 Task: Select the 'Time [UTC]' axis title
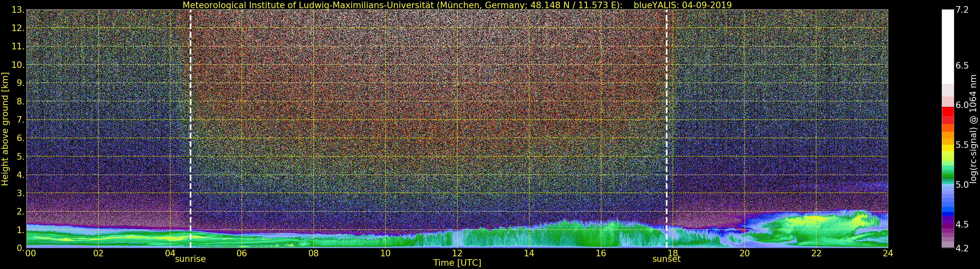tap(457, 263)
